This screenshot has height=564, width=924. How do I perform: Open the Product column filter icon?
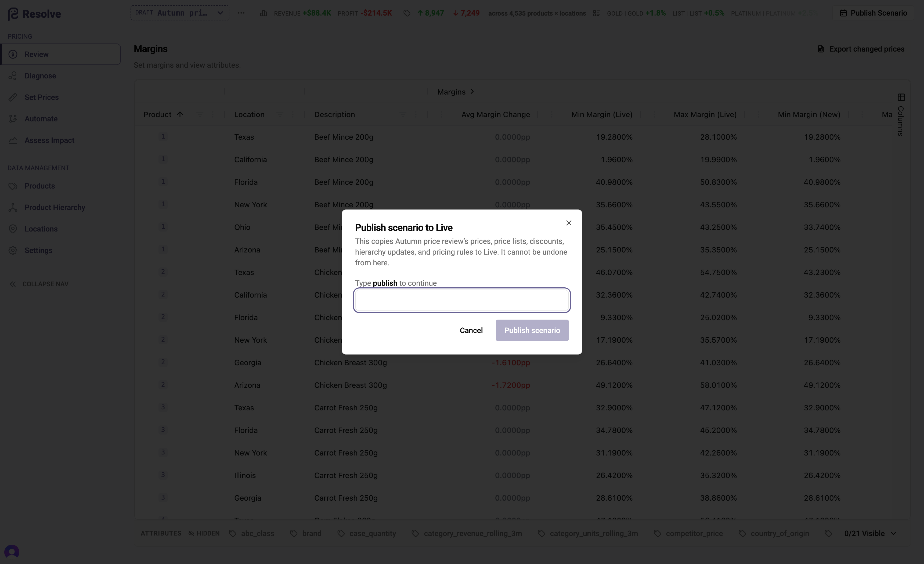pos(200,114)
